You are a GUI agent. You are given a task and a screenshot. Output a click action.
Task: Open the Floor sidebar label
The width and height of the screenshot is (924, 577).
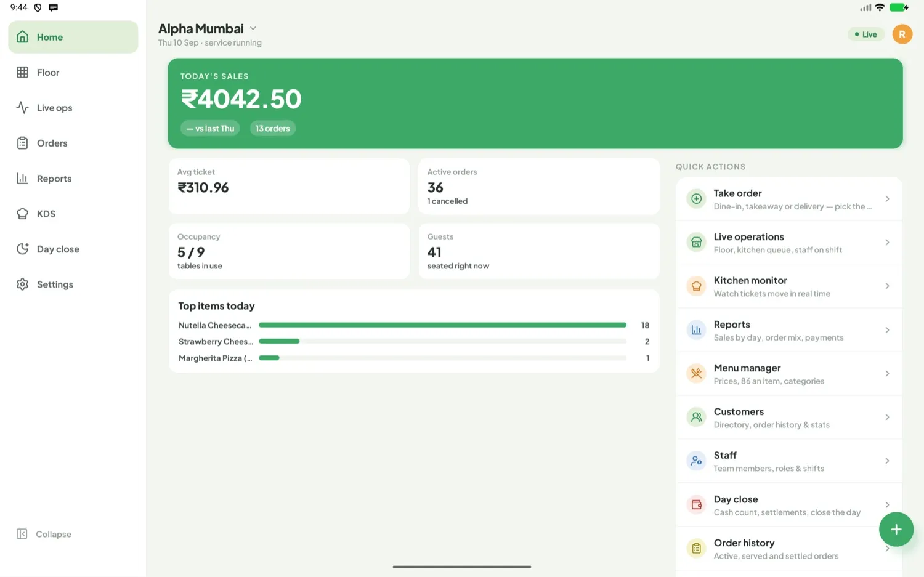[x=48, y=73]
